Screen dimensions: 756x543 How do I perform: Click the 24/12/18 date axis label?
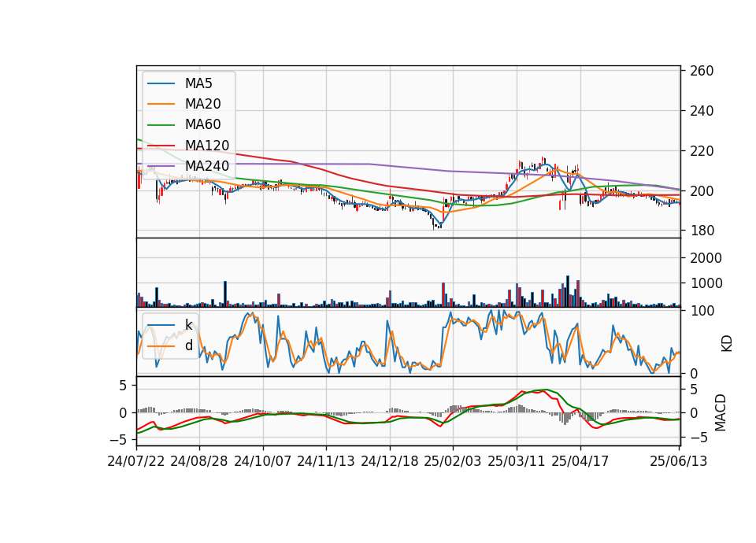click(x=390, y=461)
